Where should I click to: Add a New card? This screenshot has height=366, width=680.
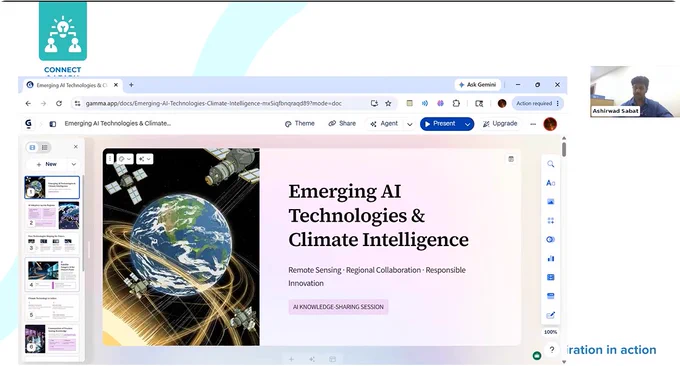(x=47, y=164)
